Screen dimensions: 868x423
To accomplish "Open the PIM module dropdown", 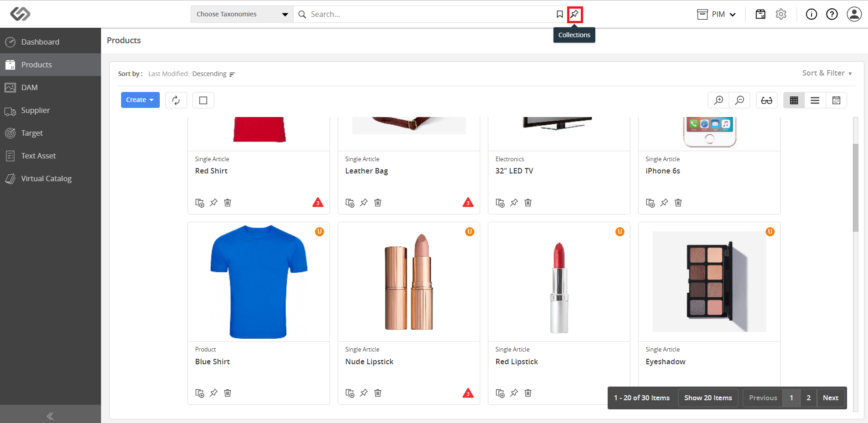I will [x=717, y=14].
